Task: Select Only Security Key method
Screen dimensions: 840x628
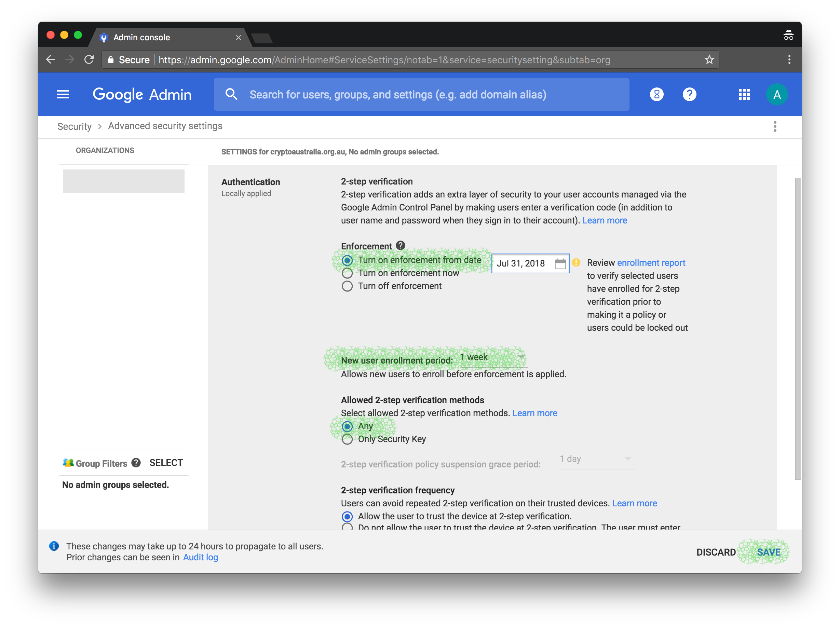Action: click(347, 439)
